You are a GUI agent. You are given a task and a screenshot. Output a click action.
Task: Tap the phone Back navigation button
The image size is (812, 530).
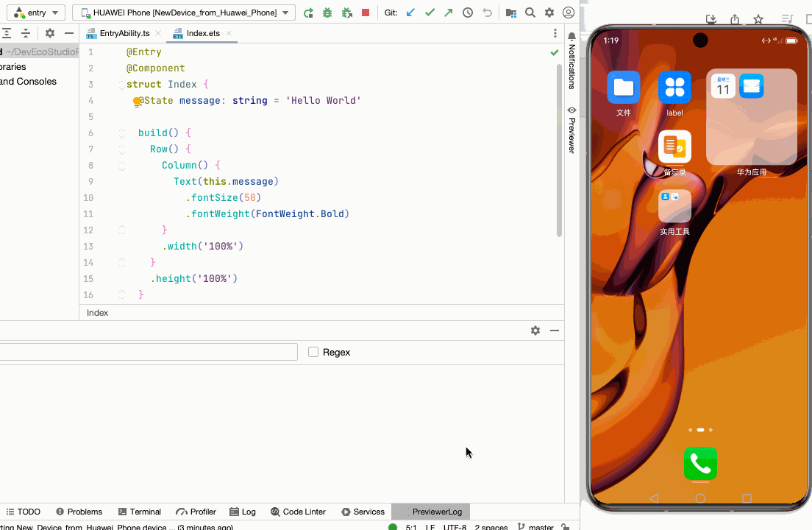654,498
